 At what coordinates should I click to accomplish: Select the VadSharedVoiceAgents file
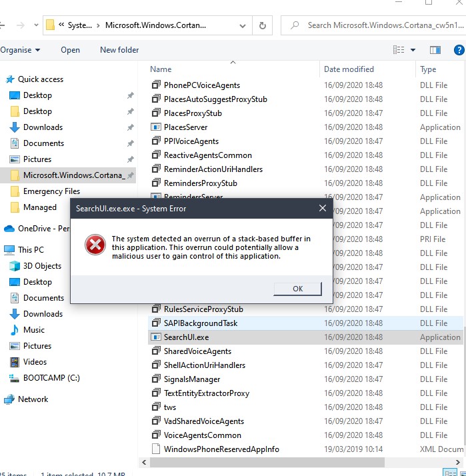(204, 421)
